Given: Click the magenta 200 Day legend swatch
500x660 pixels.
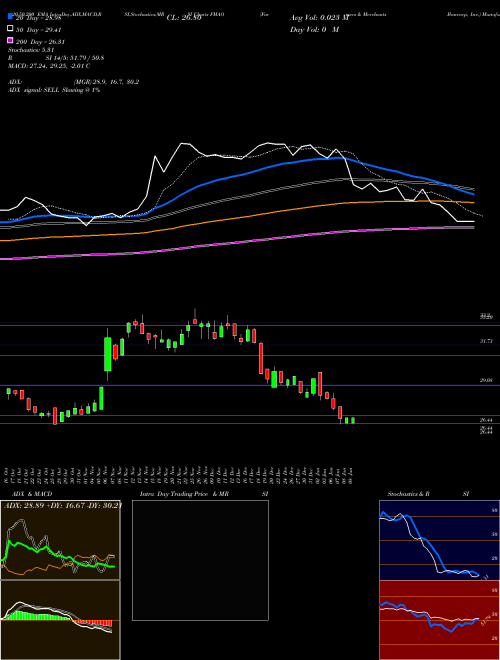Looking at the screenshot, I should click(x=11, y=41).
